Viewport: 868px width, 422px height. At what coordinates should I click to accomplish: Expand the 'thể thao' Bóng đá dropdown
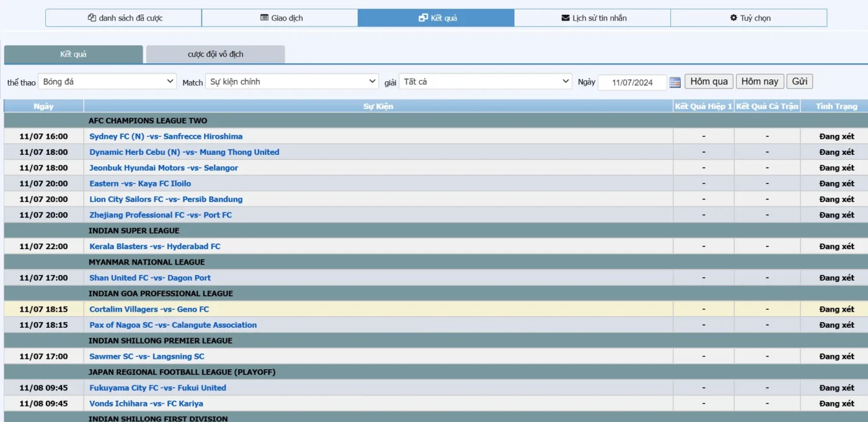[x=107, y=82]
